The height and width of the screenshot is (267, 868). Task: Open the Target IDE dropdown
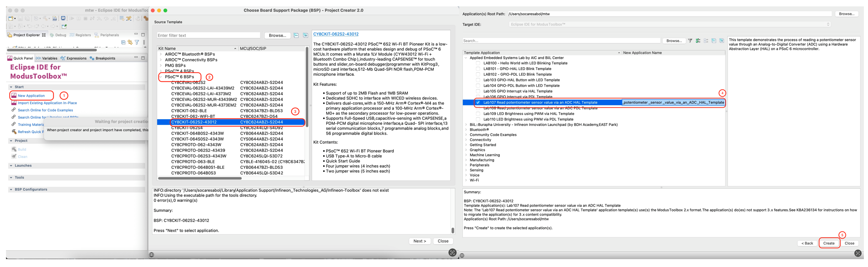click(669, 24)
